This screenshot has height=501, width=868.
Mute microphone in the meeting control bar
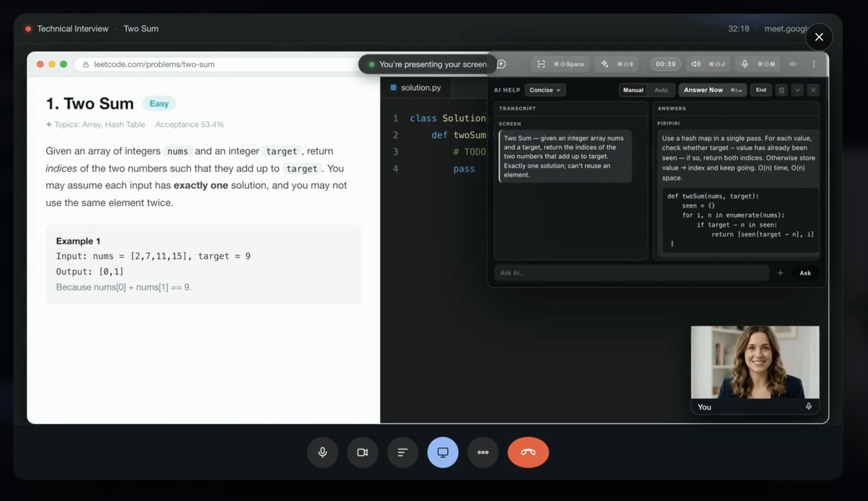322,452
